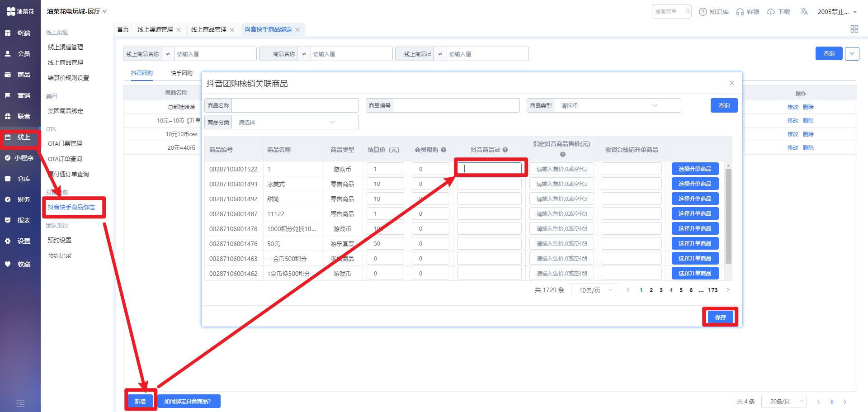Click next page arrow in dialog pagination

pos(728,290)
